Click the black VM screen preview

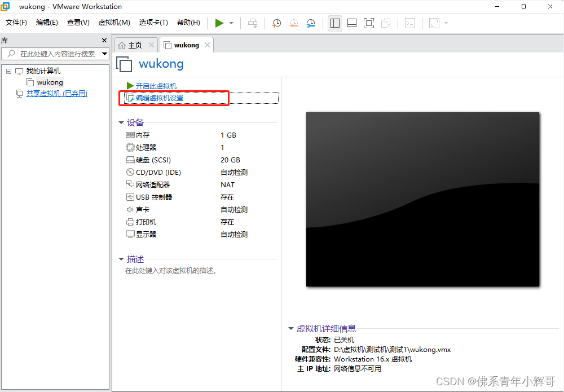[x=422, y=199]
